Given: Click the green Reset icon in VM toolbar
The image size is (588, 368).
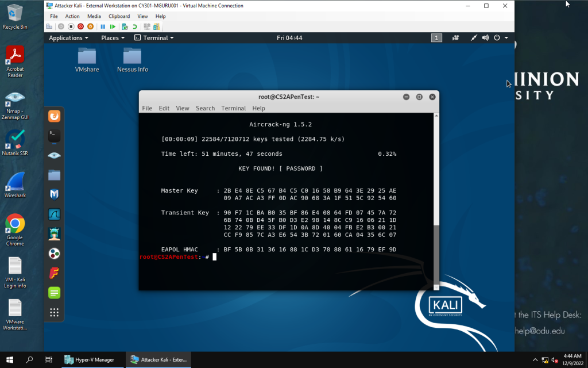Looking at the screenshot, I should tap(113, 26).
